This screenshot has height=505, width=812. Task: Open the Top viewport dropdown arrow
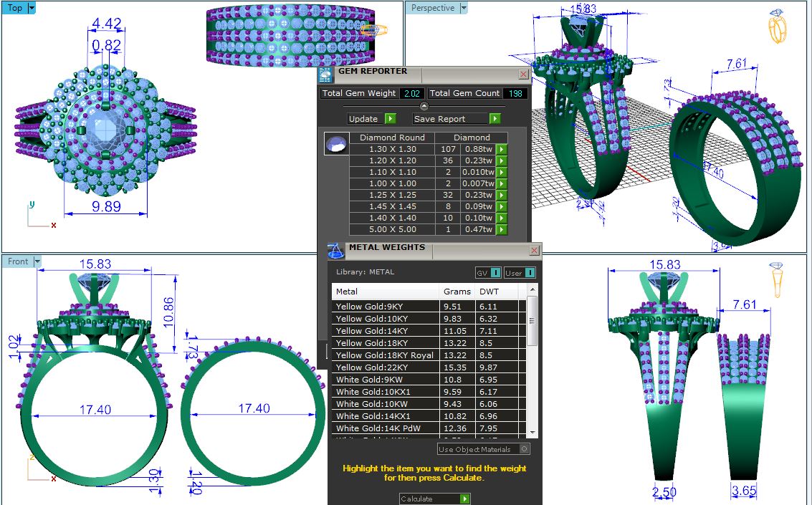tap(32, 8)
